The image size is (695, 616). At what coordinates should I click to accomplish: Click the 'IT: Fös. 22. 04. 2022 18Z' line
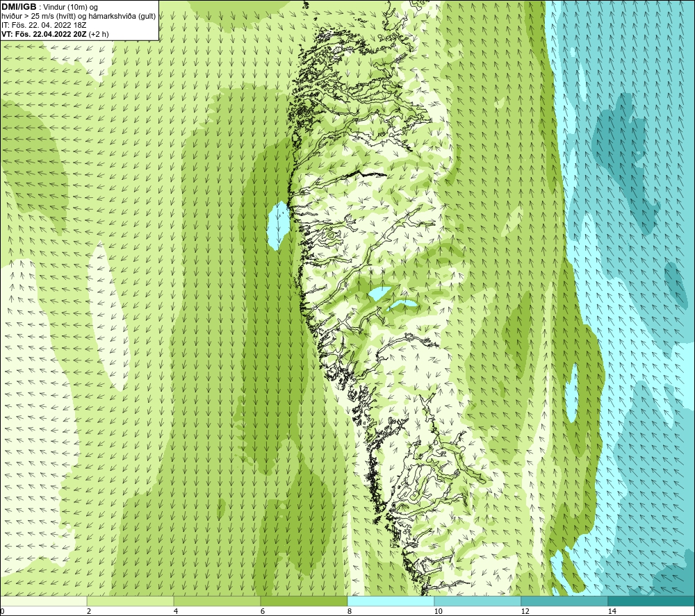tap(44, 25)
